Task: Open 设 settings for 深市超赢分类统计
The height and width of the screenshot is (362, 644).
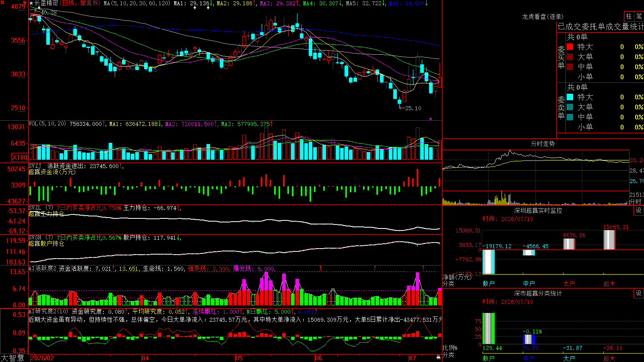Action: (x=639, y=293)
